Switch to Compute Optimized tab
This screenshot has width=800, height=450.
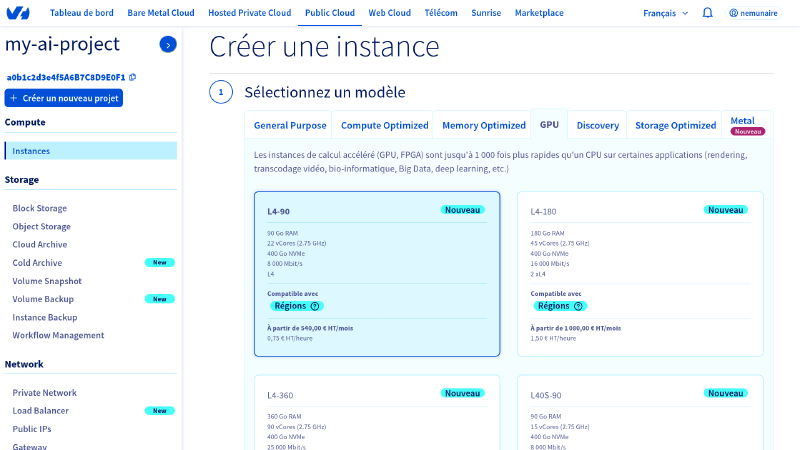(385, 126)
